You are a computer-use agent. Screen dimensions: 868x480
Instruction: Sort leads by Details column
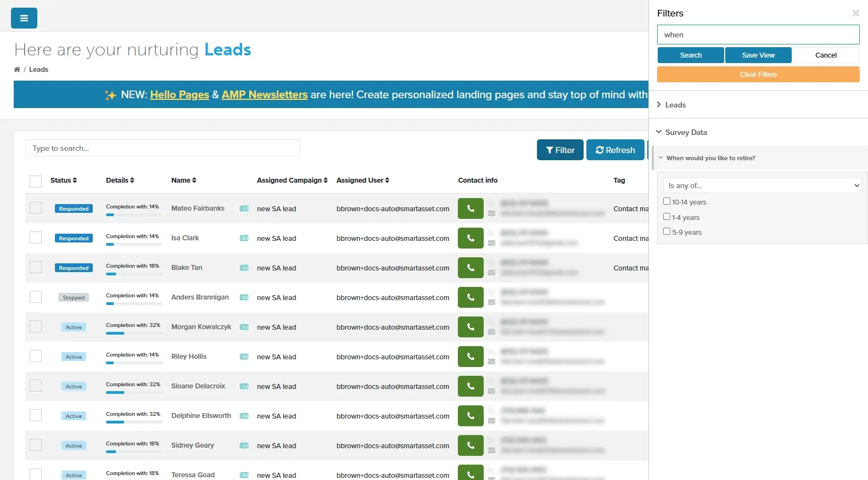pos(120,180)
